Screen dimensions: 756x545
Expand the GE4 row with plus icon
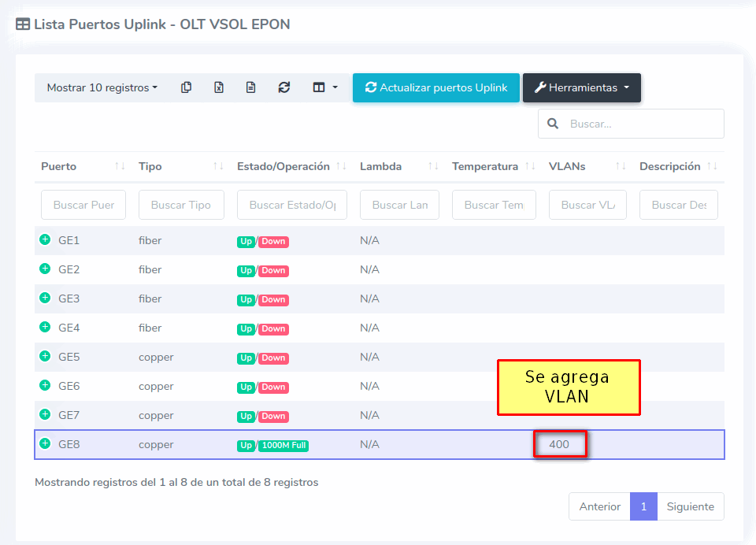[x=45, y=327]
